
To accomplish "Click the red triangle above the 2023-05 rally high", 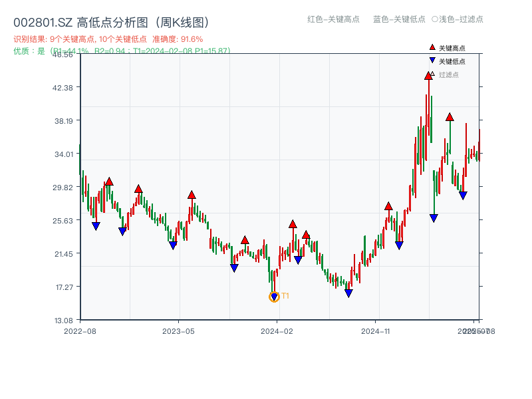I will 190,195.
